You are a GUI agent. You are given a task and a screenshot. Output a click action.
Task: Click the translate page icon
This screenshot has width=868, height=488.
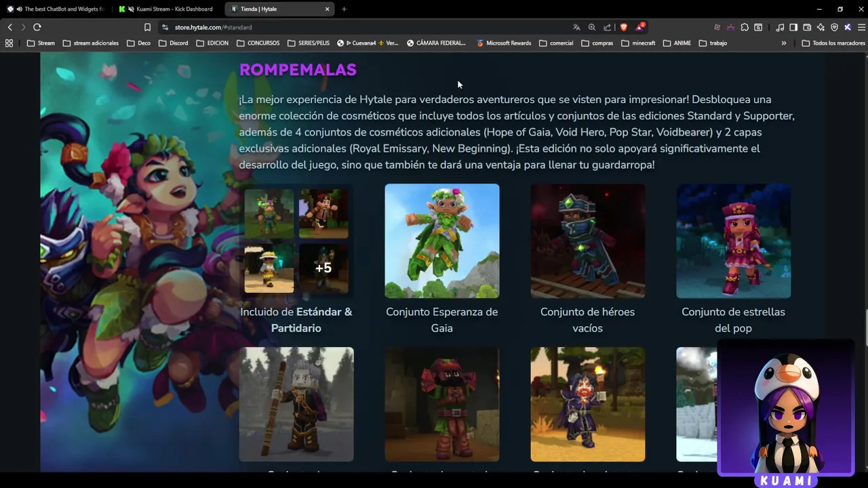click(576, 27)
